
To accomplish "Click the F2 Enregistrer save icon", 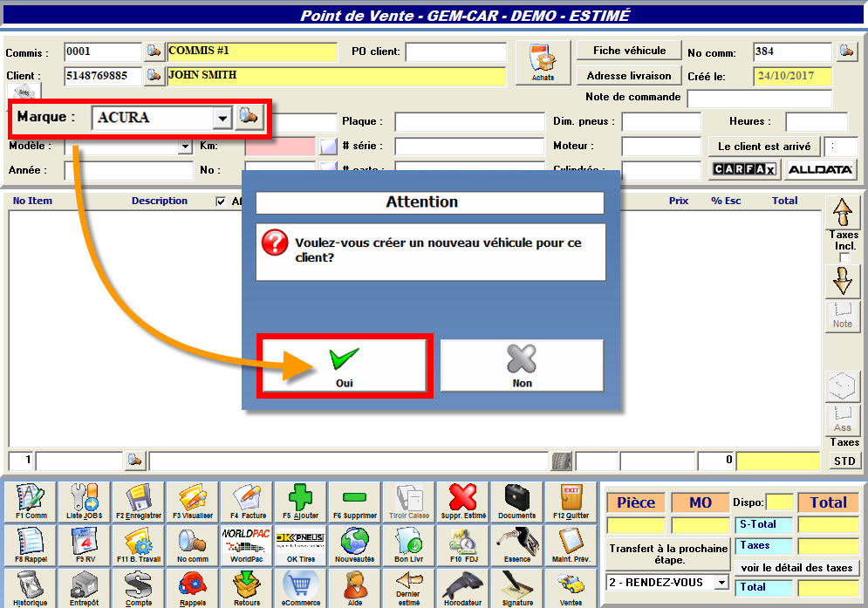I will point(139,502).
